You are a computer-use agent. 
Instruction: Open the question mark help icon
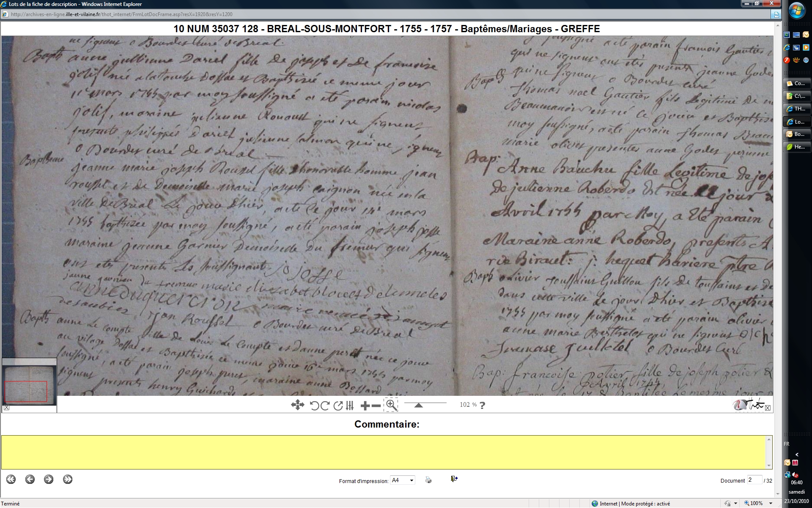[x=483, y=405]
